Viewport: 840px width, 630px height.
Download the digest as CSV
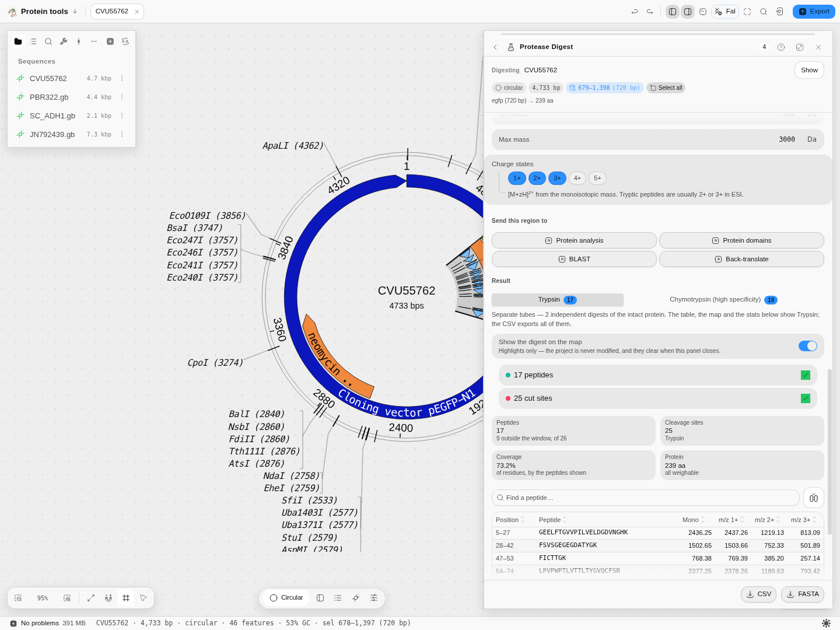(x=758, y=594)
